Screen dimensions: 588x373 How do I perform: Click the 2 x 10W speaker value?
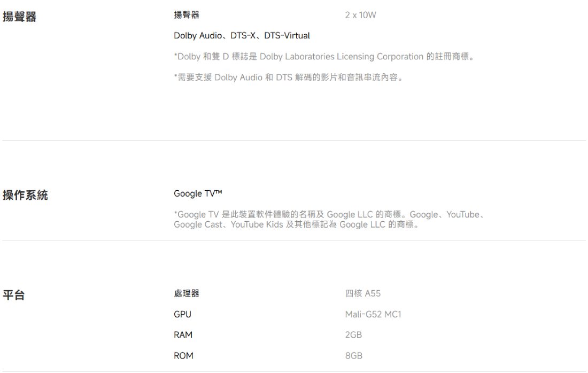tap(360, 15)
